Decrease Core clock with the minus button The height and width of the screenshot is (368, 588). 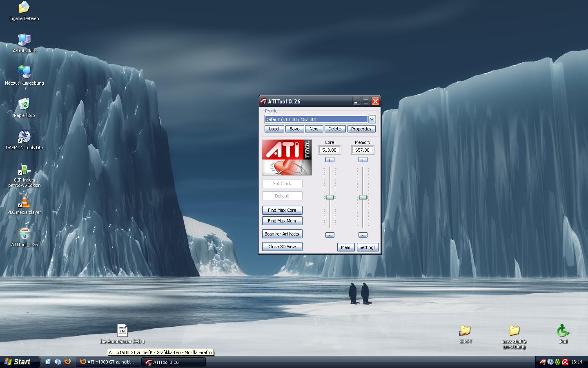point(330,235)
